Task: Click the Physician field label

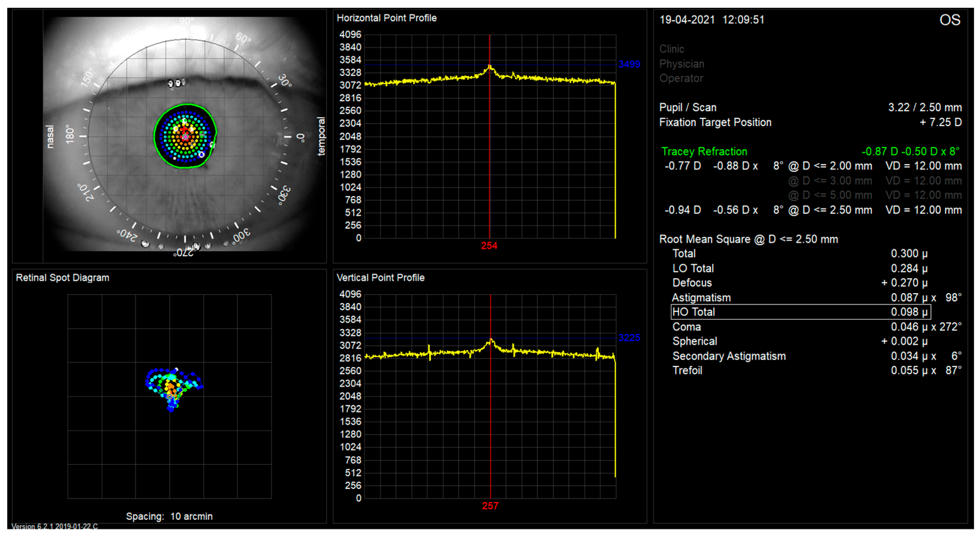Action: coord(682,64)
